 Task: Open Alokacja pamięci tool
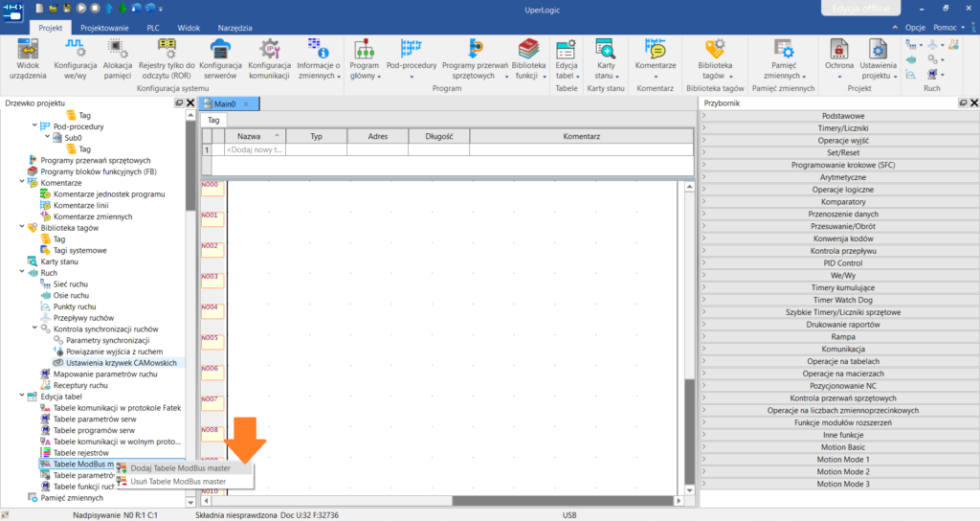117,58
